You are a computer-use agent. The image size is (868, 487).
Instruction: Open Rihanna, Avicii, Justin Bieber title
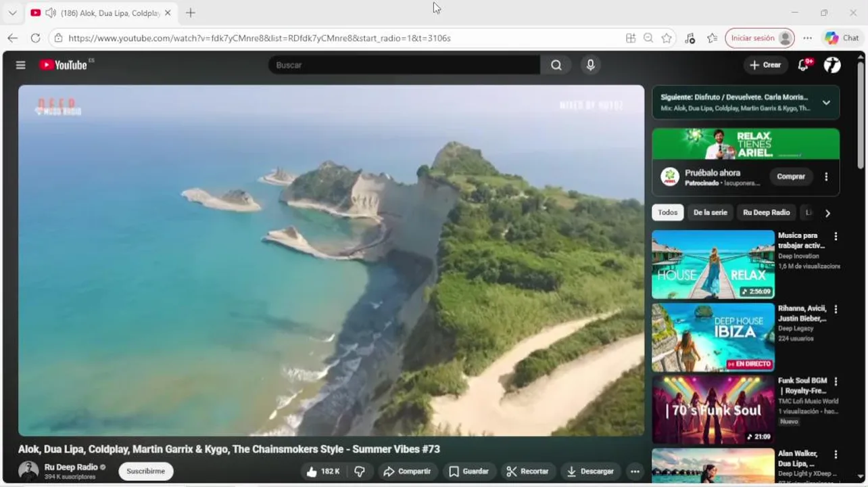[802, 313]
